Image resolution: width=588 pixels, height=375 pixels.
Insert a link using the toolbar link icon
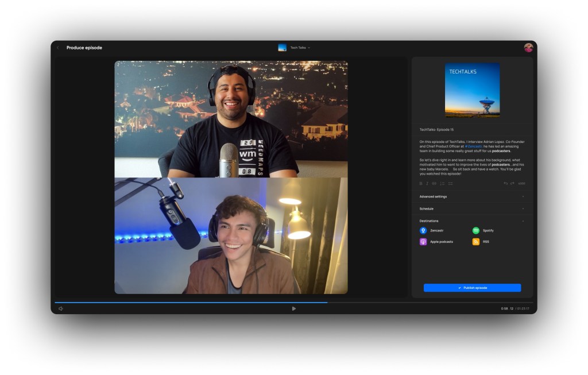434,184
